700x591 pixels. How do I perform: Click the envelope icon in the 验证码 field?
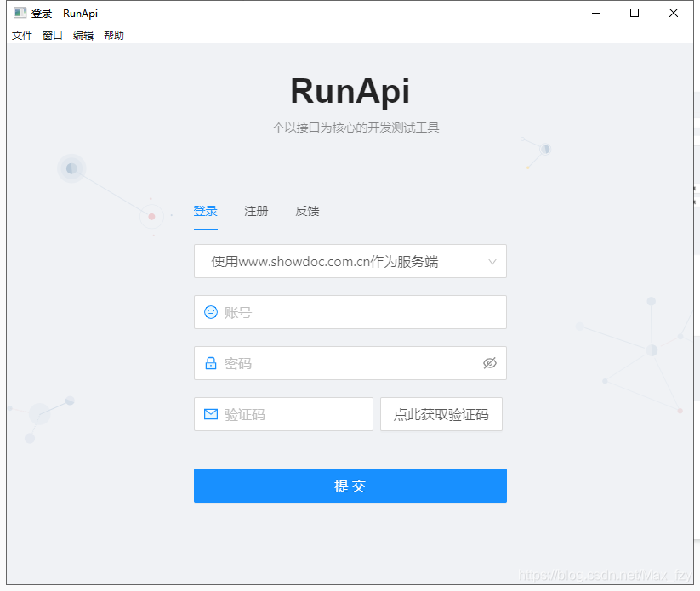210,414
